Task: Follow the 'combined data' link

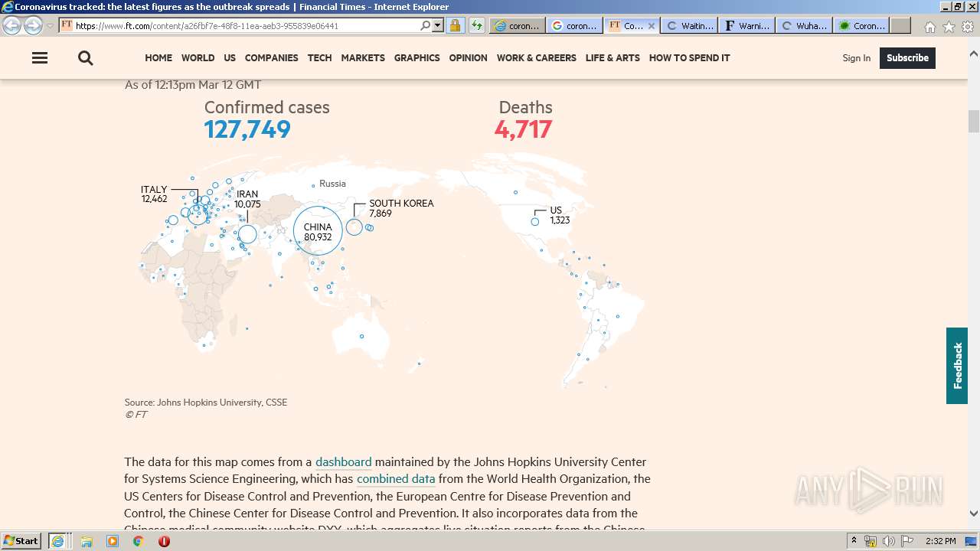Action: [x=396, y=479]
